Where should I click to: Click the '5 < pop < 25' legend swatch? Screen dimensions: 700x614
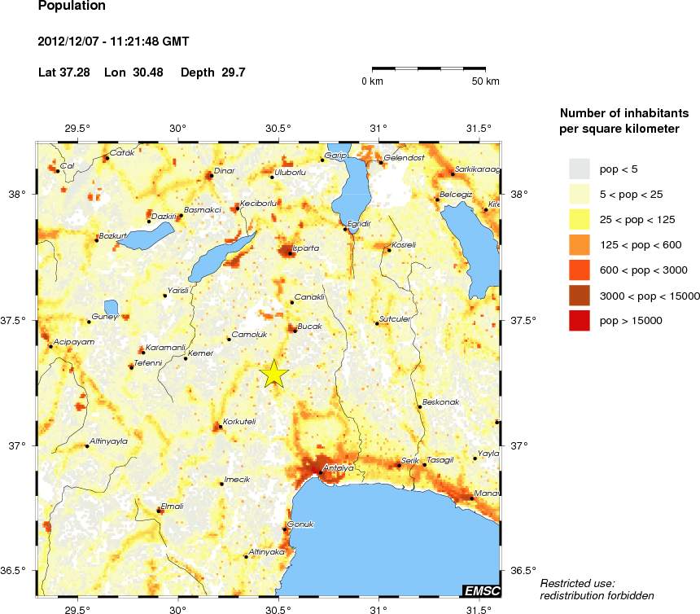click(579, 194)
